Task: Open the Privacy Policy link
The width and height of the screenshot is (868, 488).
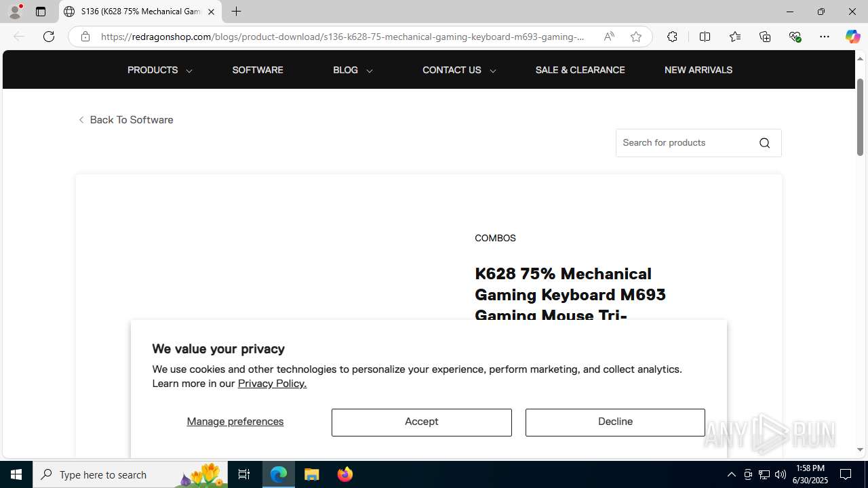Action: click(272, 384)
